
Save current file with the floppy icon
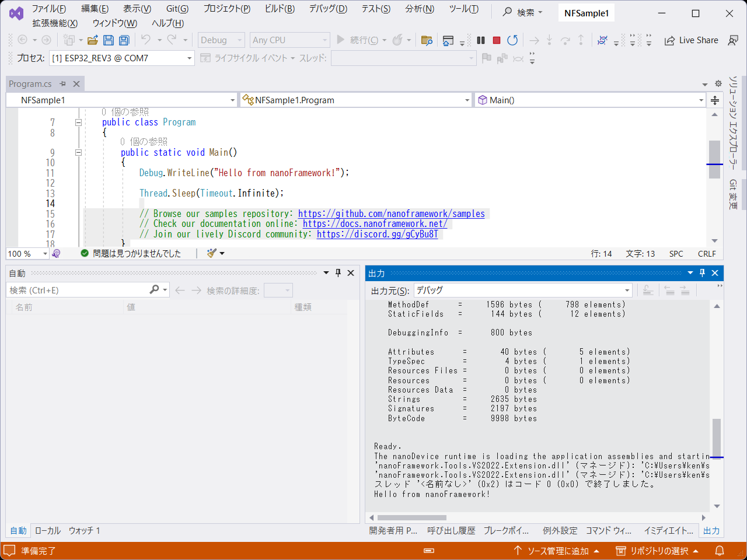click(x=109, y=40)
